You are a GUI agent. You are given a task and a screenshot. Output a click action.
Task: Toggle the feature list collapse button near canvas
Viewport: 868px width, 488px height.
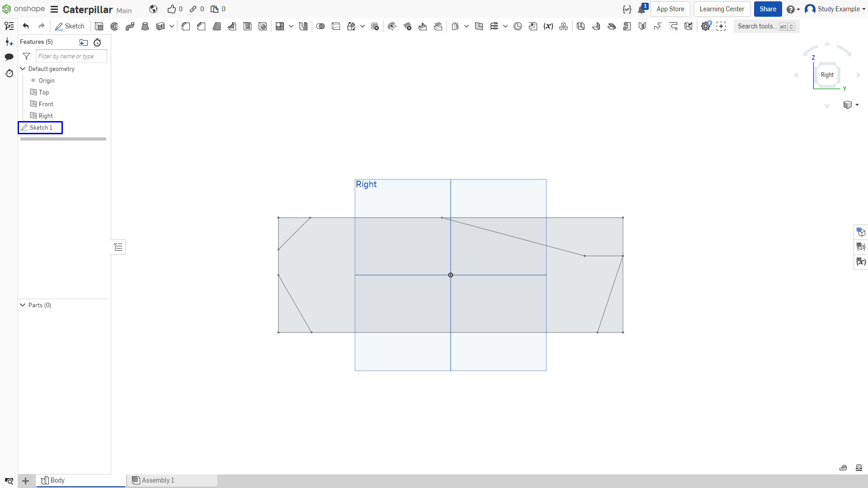click(118, 247)
